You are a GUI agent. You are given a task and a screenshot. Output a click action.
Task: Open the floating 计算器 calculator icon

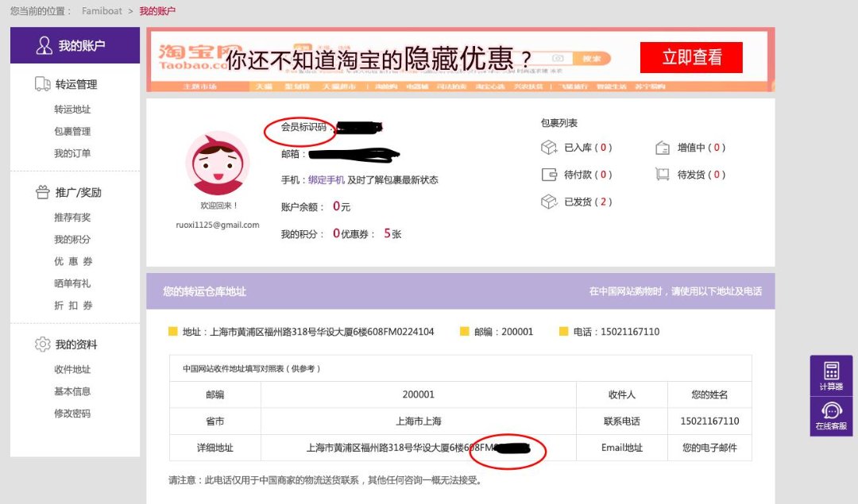point(831,370)
